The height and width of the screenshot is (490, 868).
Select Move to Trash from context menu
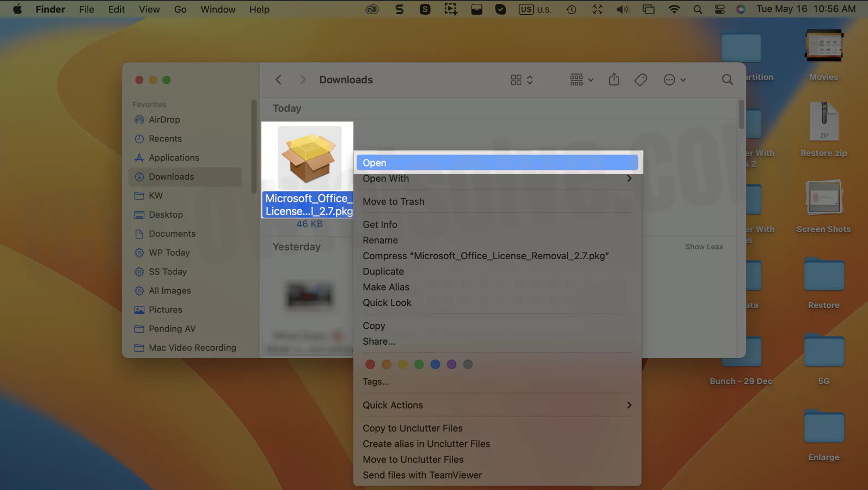click(393, 201)
